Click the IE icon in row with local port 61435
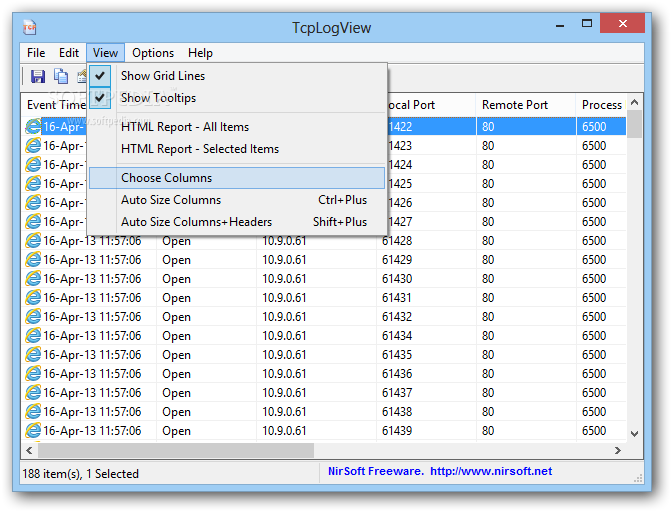Viewport: 672px width, 512px height. (33, 355)
